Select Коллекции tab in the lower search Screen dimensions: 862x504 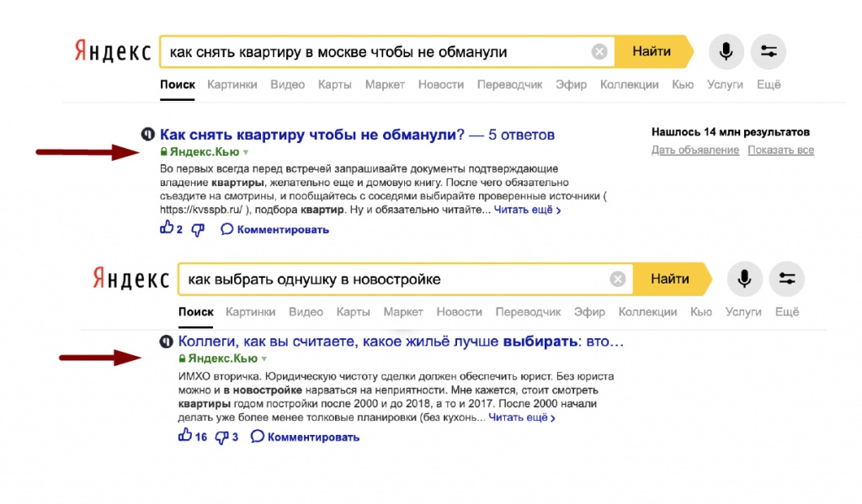coord(647,311)
